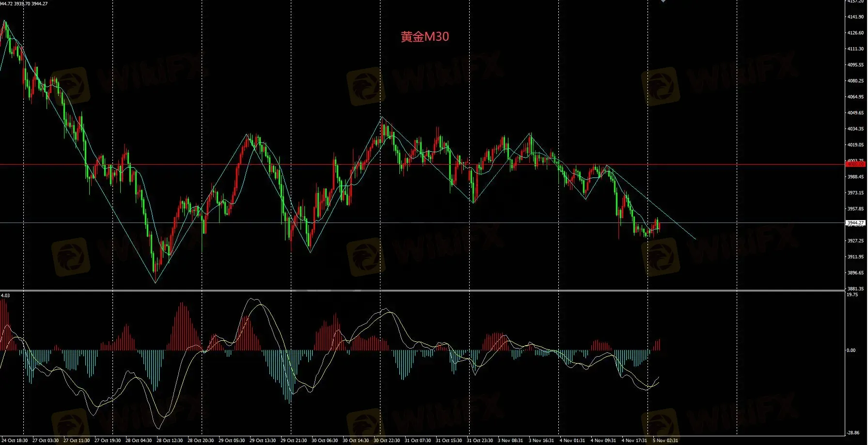The height and width of the screenshot is (445, 868).
Task: Select the 31 Oct 23:30 time label
Action: tap(480, 441)
